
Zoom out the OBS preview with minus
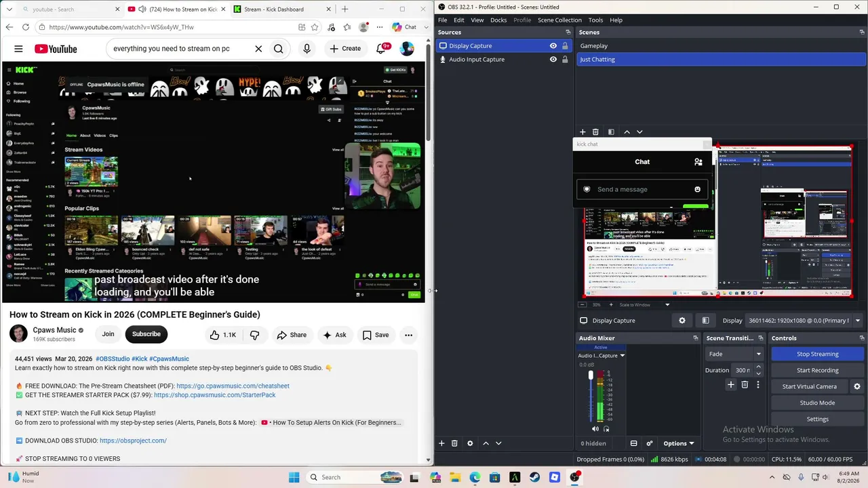click(582, 305)
